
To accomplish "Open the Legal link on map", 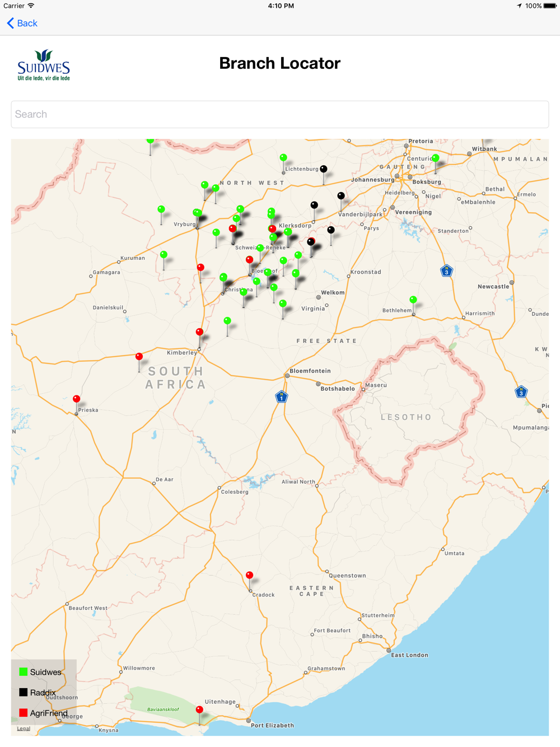I will point(24,729).
